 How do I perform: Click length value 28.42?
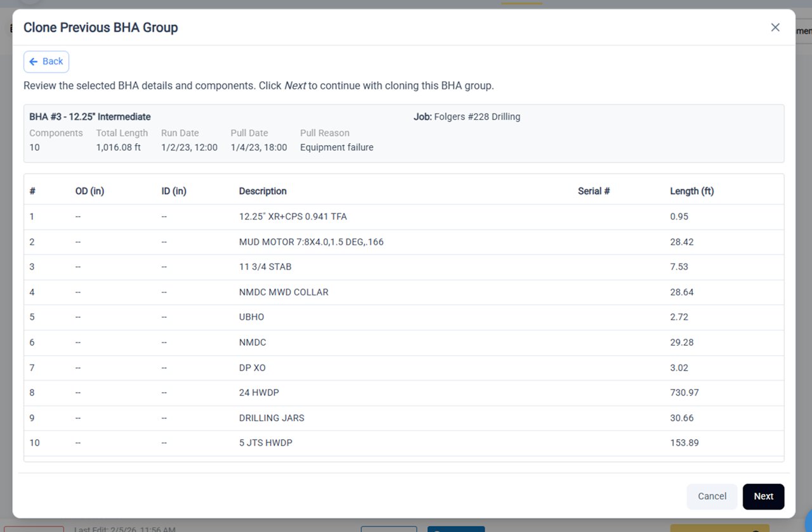tap(682, 242)
